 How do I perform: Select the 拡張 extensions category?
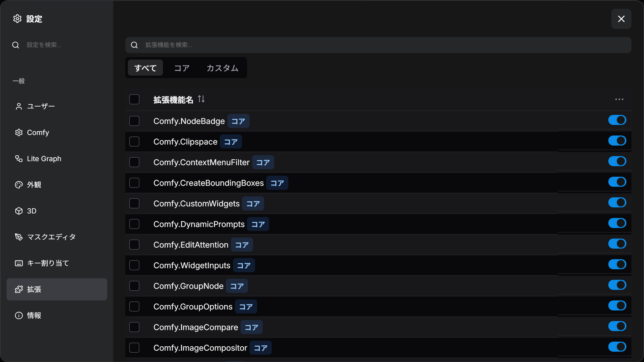pos(57,289)
